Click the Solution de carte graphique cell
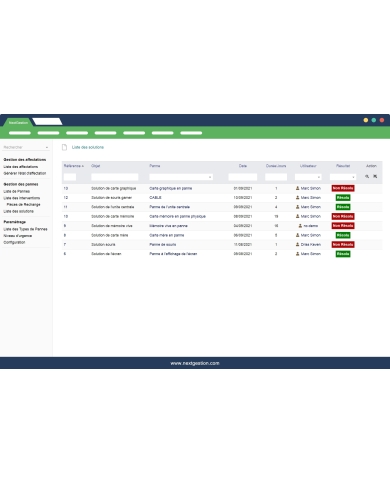390x484 pixels. (114, 188)
